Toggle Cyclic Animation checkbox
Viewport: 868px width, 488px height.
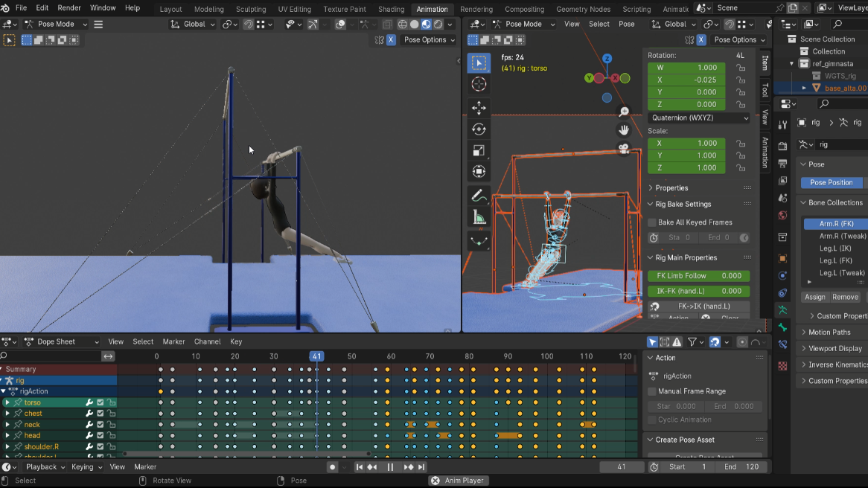coord(652,420)
